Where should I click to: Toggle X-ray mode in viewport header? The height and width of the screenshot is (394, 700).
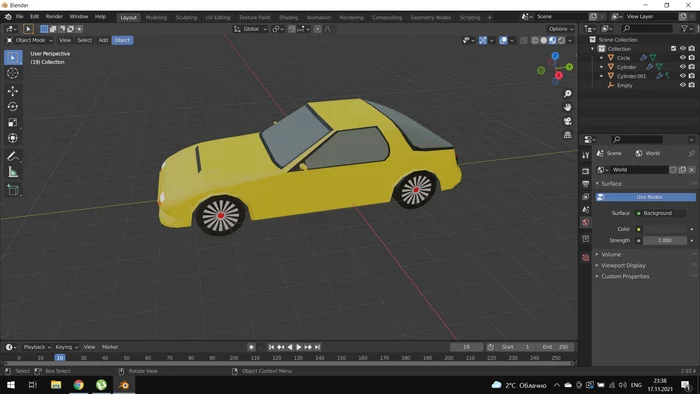tap(523, 40)
